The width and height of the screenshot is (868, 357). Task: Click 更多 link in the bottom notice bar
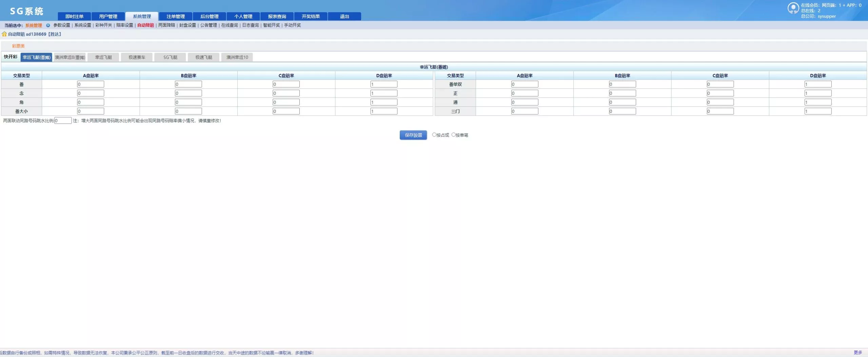[857, 353]
